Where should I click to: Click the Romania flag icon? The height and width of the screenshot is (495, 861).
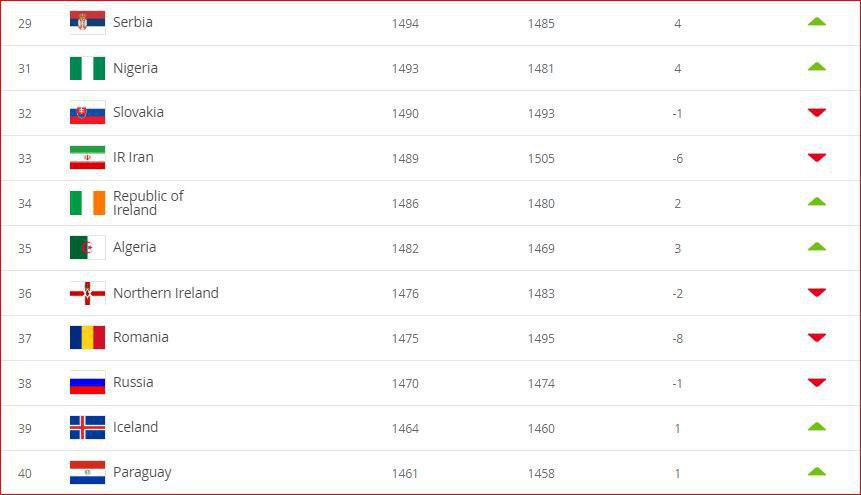87,337
